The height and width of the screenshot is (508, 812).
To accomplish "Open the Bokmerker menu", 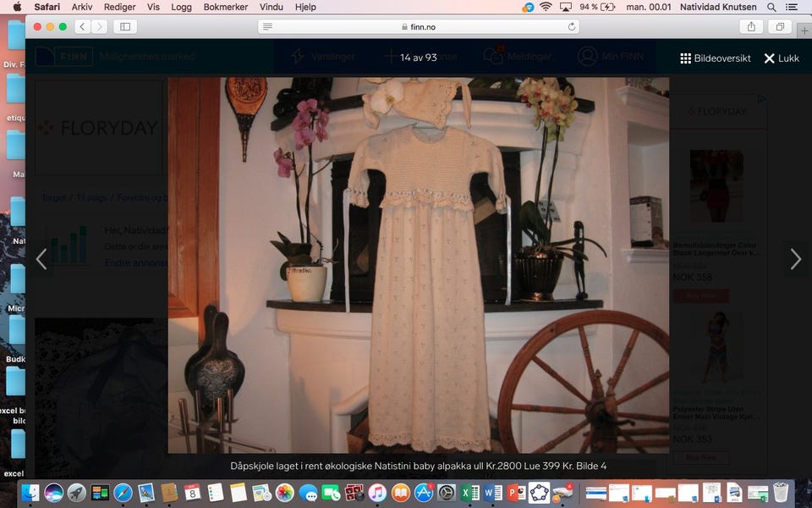I will [x=226, y=7].
